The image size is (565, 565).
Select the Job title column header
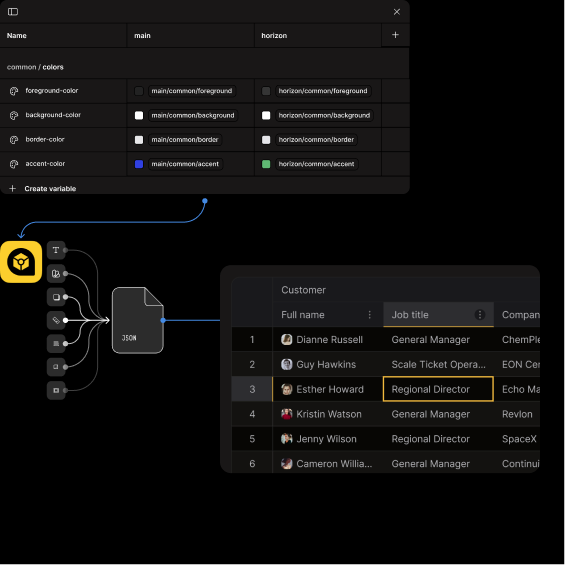point(438,315)
